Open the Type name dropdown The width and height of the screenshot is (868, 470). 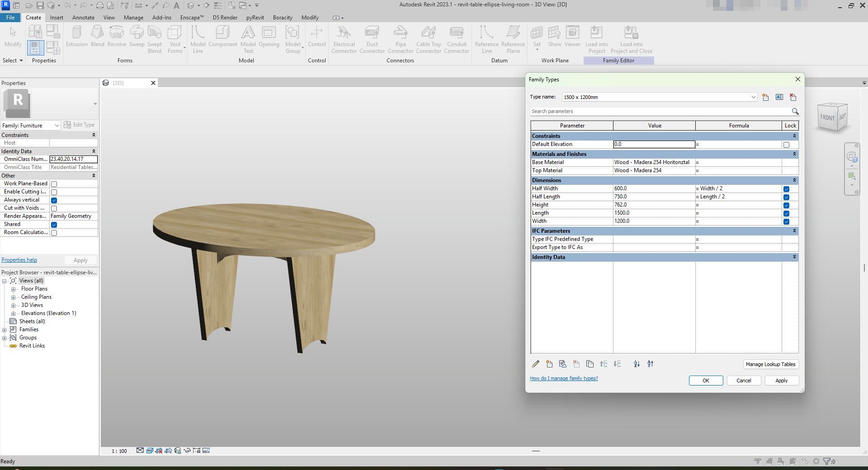(753, 97)
